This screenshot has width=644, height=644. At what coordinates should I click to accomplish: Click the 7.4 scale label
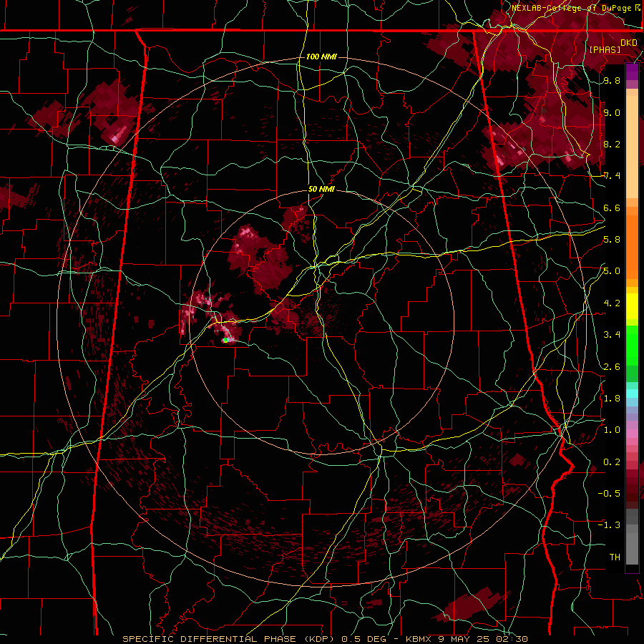tap(612, 176)
